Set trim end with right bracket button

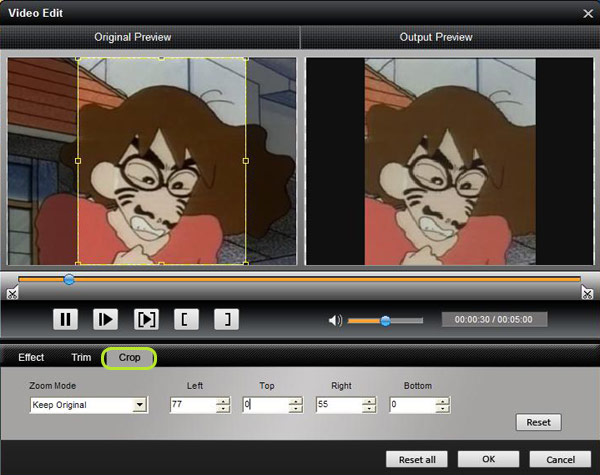pos(227,320)
